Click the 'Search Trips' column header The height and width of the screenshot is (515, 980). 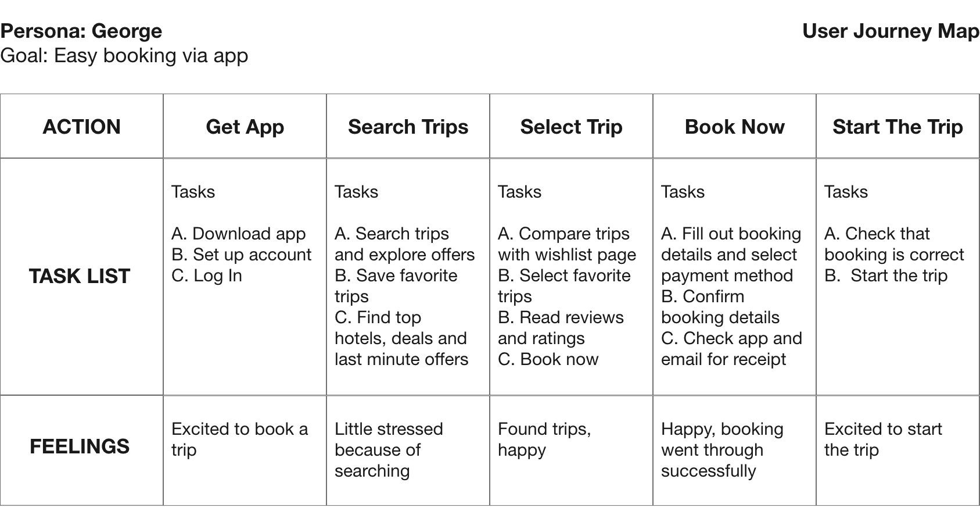(x=408, y=127)
